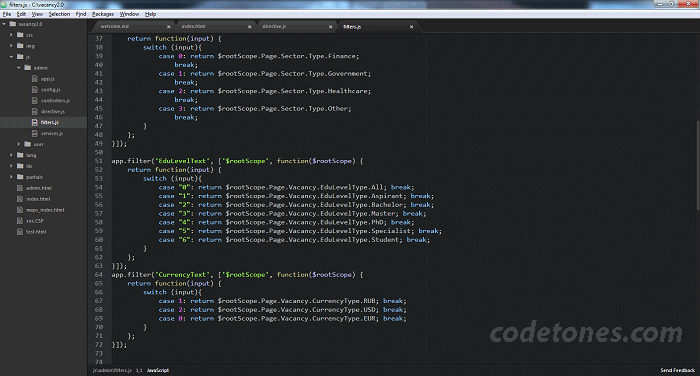This screenshot has width=700, height=376.
Task: Close the index.html tab
Action: click(250, 27)
